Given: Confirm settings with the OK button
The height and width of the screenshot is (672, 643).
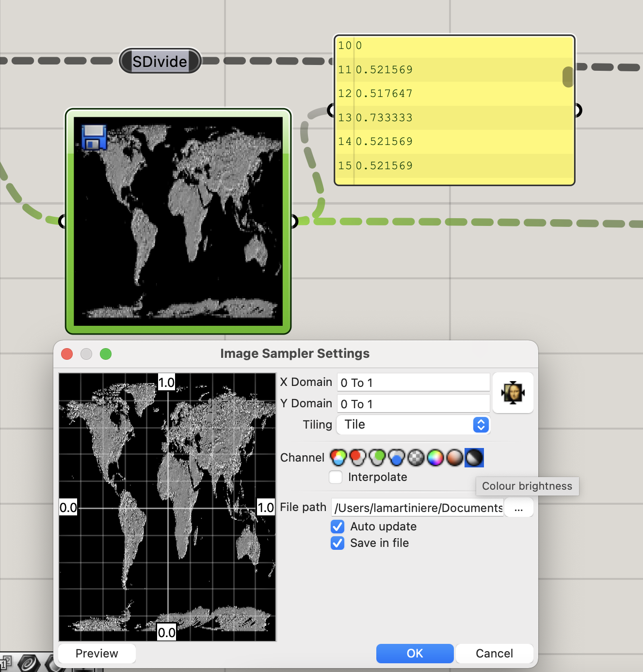Looking at the screenshot, I should click(x=415, y=654).
